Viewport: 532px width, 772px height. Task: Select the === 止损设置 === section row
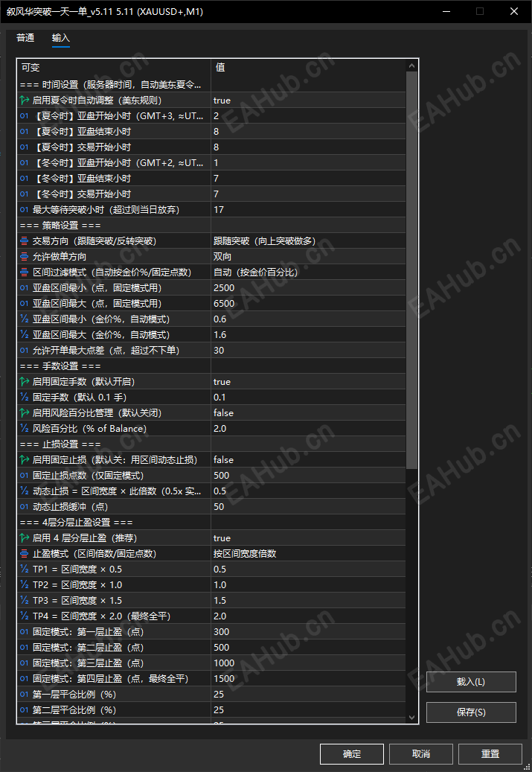(x=211, y=444)
